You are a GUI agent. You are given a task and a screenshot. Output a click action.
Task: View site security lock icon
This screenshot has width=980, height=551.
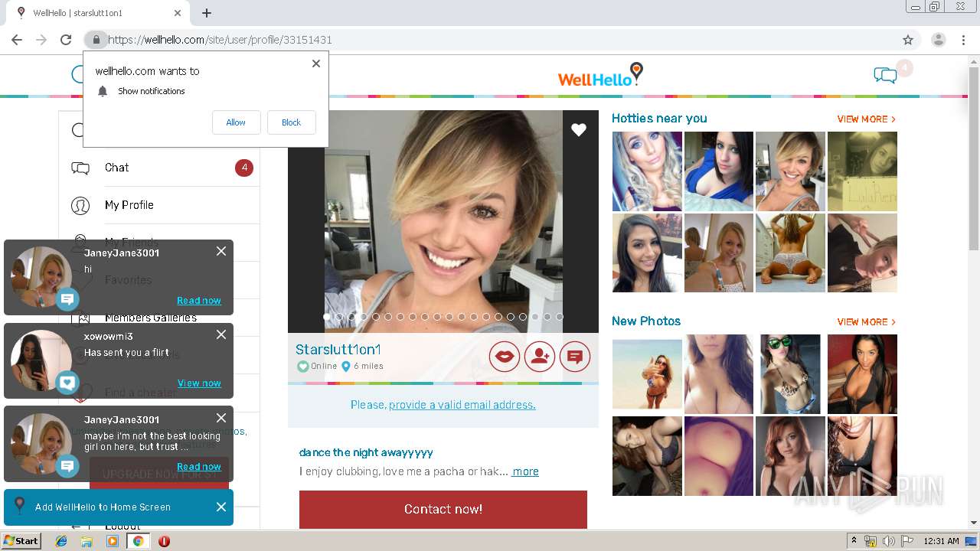pyautogui.click(x=96, y=40)
